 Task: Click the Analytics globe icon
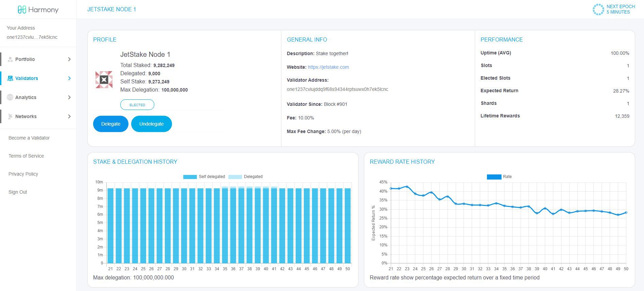[10, 97]
